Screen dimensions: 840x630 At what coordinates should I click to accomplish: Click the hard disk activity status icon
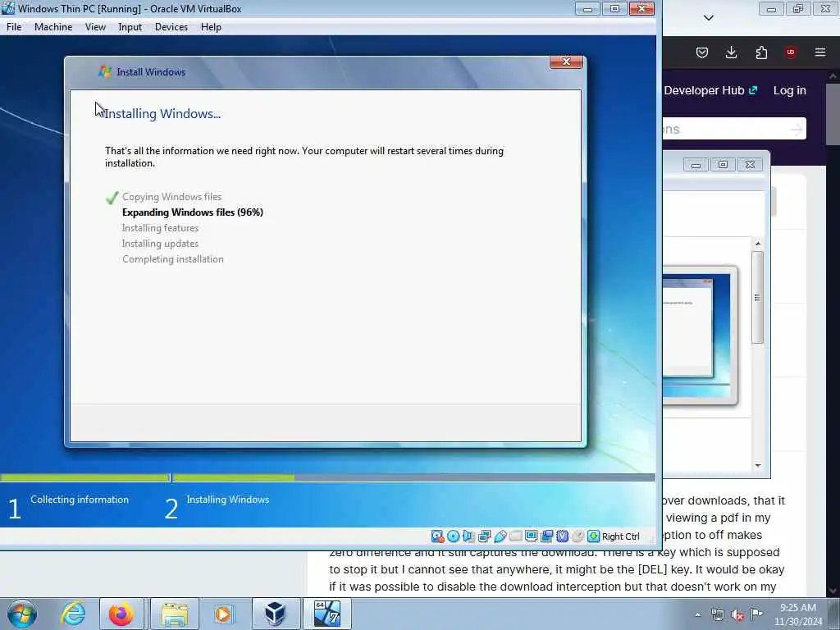coord(438,536)
